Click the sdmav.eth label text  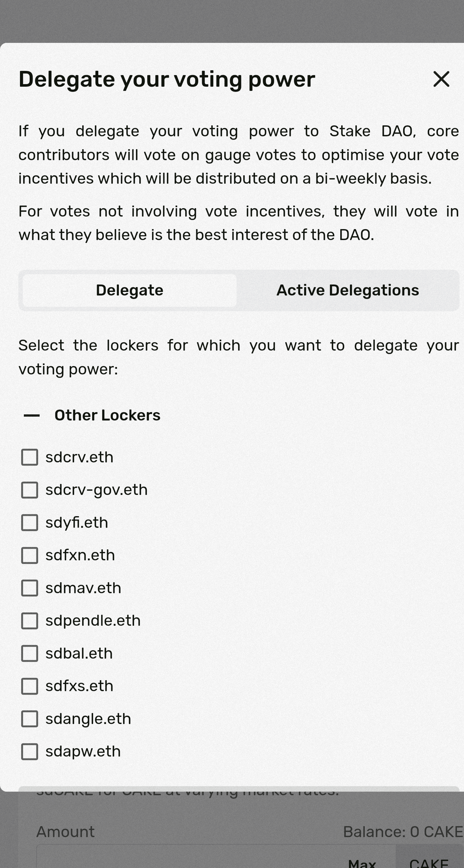[83, 588]
